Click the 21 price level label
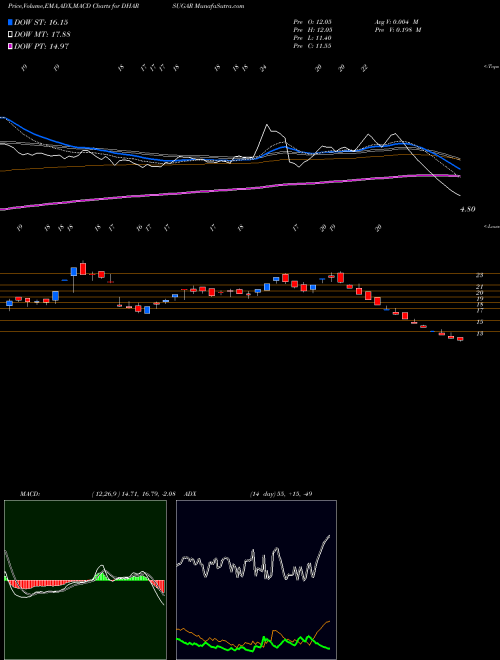The height and width of the screenshot is (660, 500). (479, 287)
